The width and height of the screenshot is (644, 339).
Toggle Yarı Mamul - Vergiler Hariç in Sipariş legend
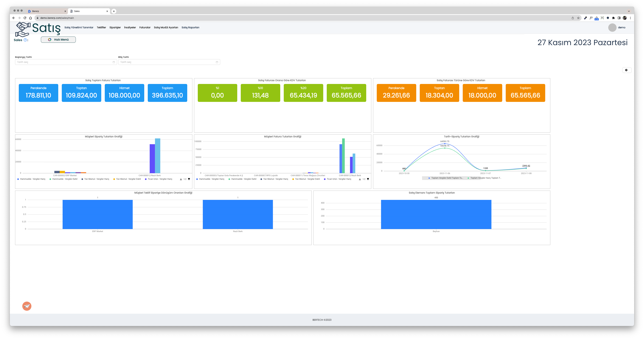click(x=95, y=179)
